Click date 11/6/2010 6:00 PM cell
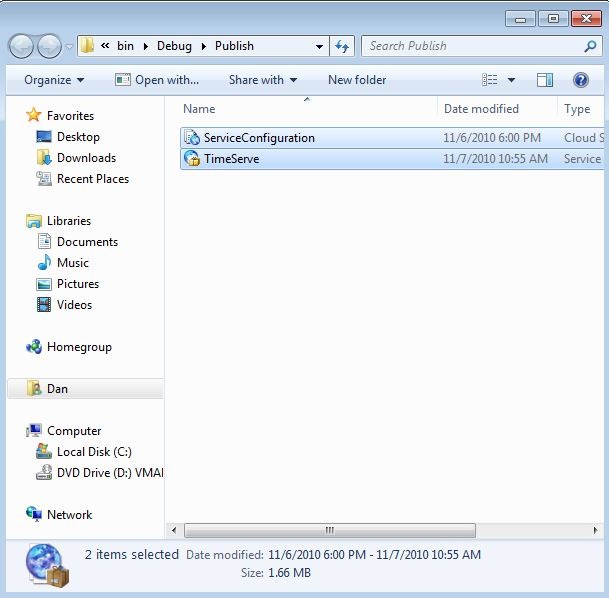The height and width of the screenshot is (598, 609). click(x=492, y=138)
